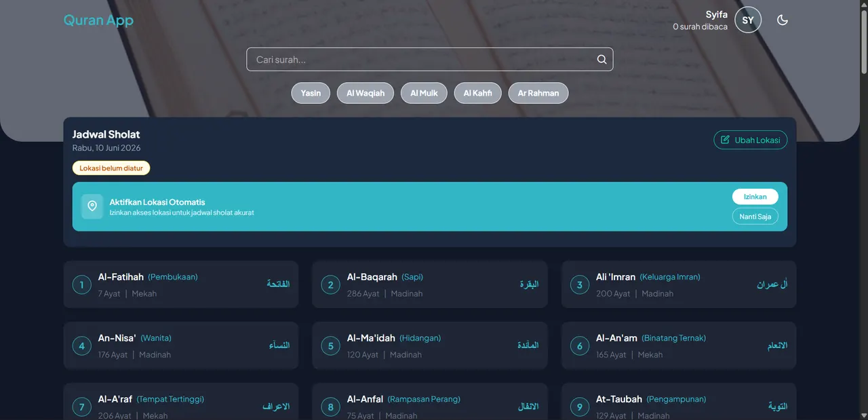Click the Jadwal Sholat heading
Screen dimensions: 868x420
106,134
